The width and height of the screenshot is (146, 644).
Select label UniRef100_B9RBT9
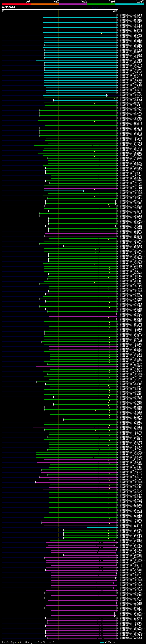point(131,103)
